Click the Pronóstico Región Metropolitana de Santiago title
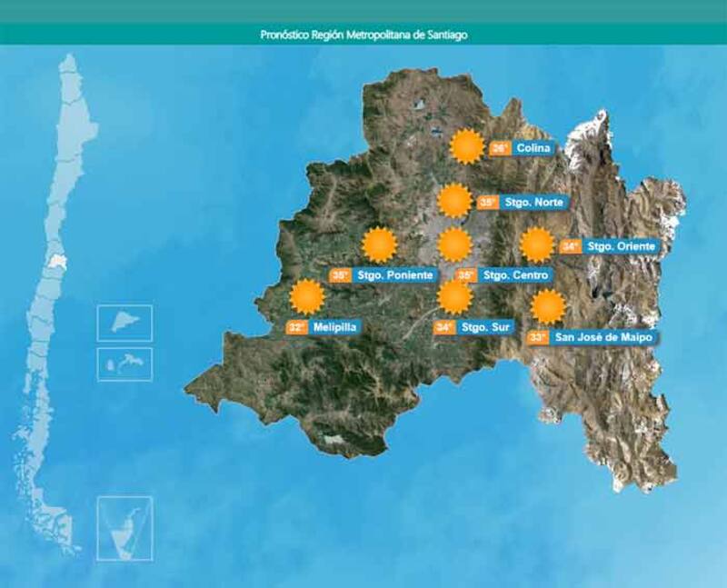727x588 pixels. (363, 35)
